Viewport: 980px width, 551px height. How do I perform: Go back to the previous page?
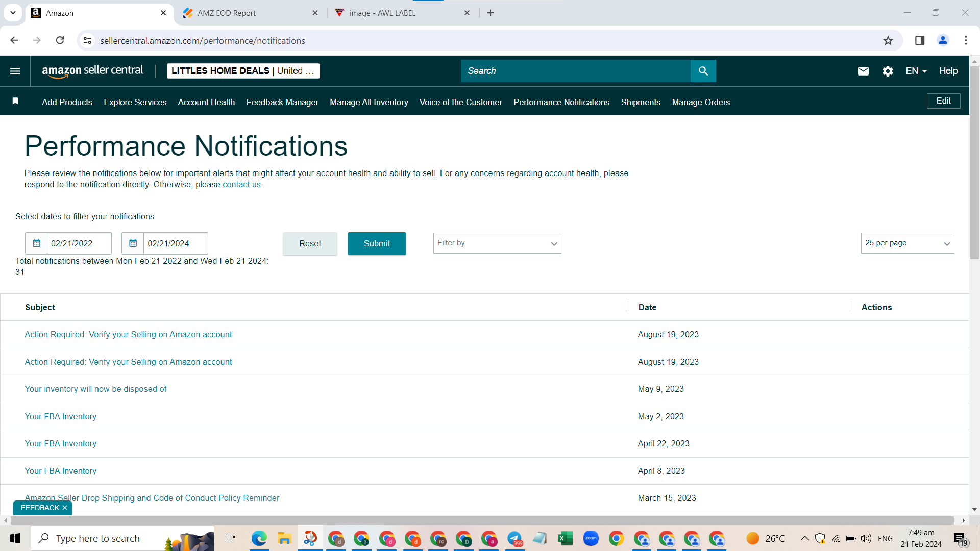click(x=14, y=40)
